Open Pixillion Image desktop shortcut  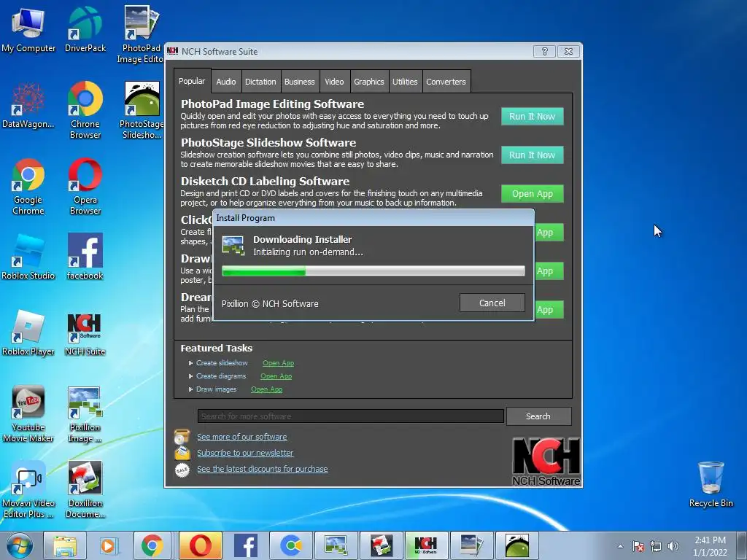tap(85, 414)
